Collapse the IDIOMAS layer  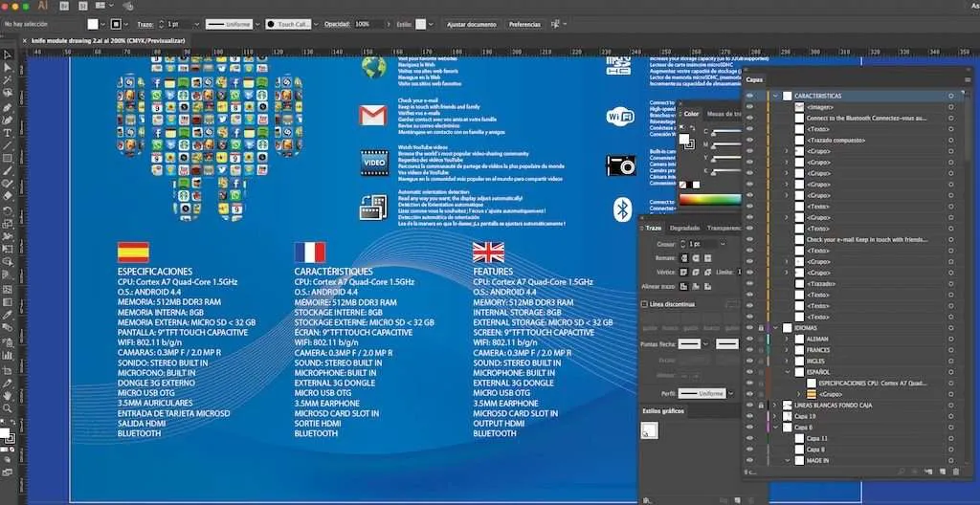click(775, 327)
